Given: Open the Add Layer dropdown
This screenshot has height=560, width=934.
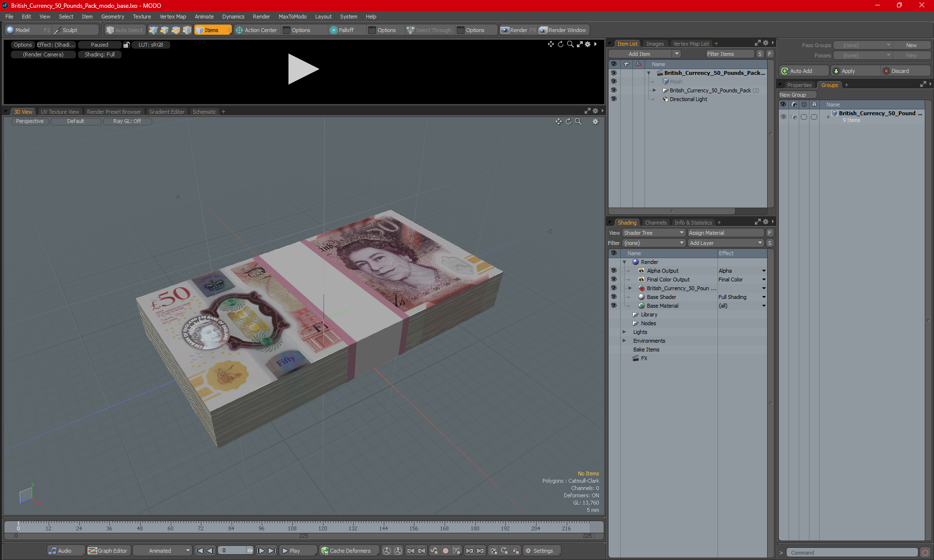Looking at the screenshot, I should pyautogui.click(x=726, y=243).
